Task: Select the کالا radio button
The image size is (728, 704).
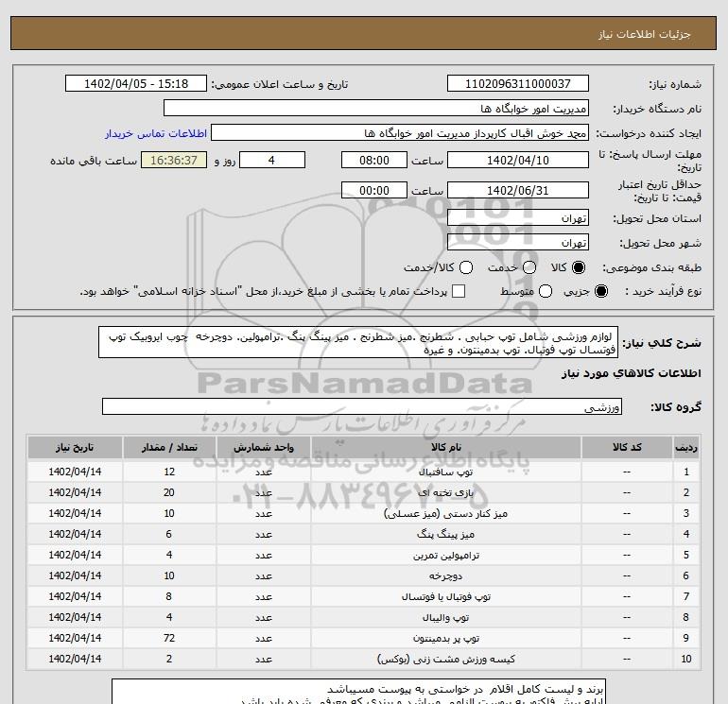Action: click(x=579, y=267)
